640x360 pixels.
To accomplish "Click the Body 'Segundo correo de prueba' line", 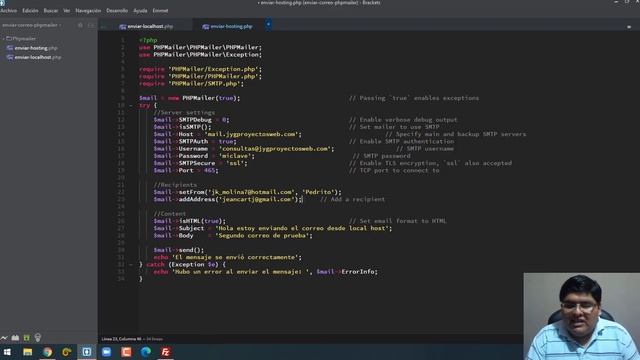I will pos(233,236).
